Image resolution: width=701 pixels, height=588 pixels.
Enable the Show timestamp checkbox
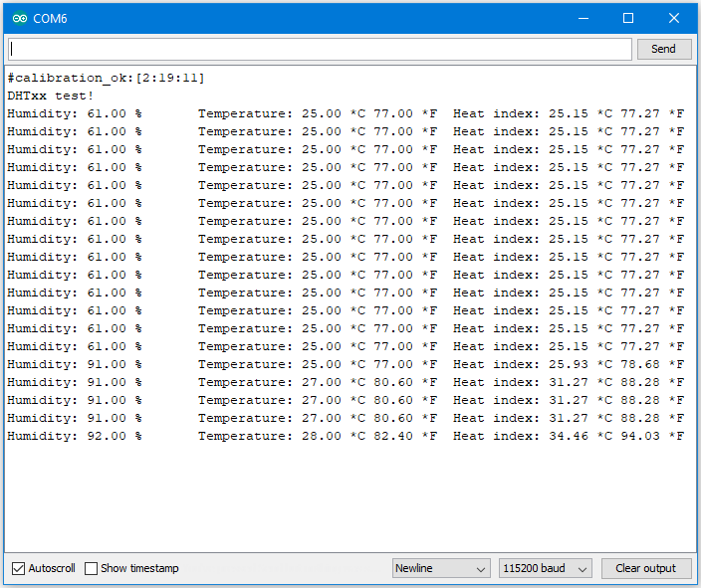92,568
